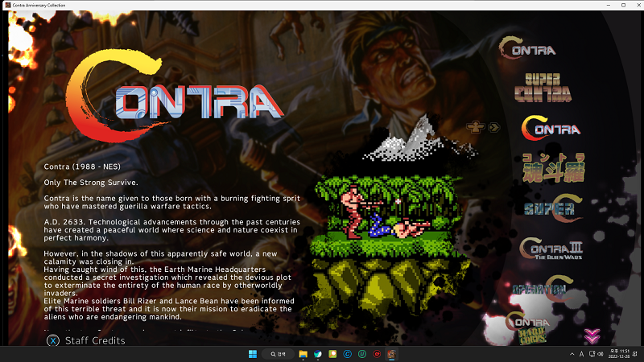Select the highlighted Contra NES logo

[551, 128]
